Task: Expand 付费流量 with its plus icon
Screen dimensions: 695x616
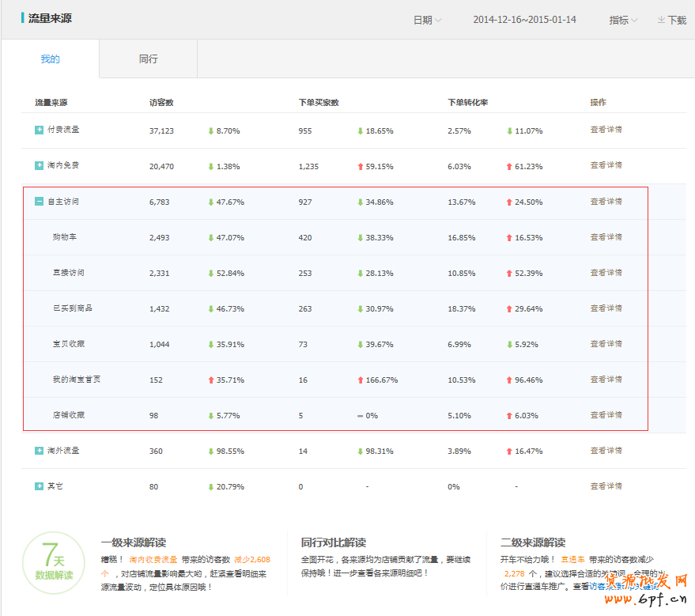Action: (x=39, y=130)
